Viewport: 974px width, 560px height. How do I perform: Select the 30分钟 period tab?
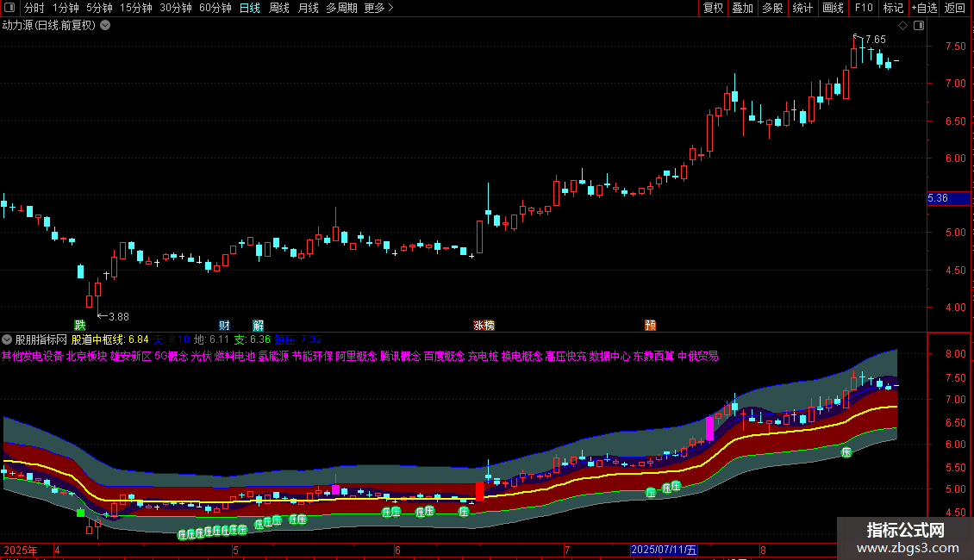[x=176, y=8]
